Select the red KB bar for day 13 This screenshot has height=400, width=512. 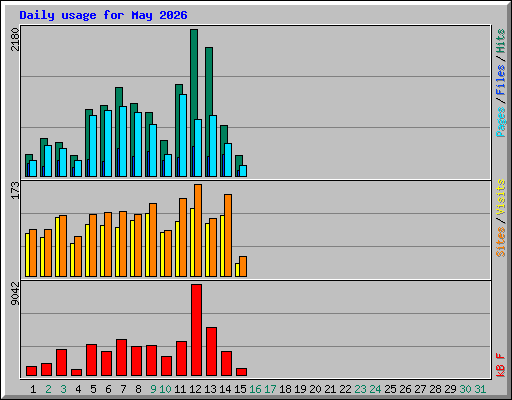pos(211,352)
